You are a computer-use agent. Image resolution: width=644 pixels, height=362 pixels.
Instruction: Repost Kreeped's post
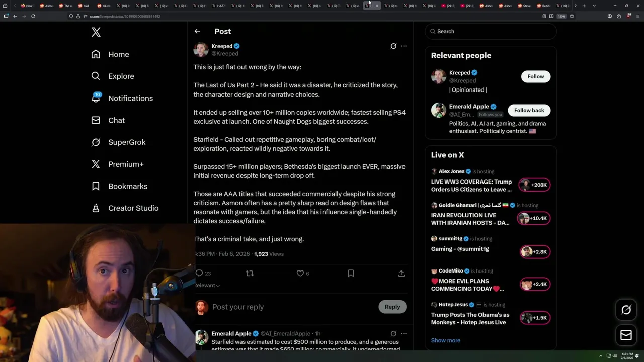pos(250,274)
